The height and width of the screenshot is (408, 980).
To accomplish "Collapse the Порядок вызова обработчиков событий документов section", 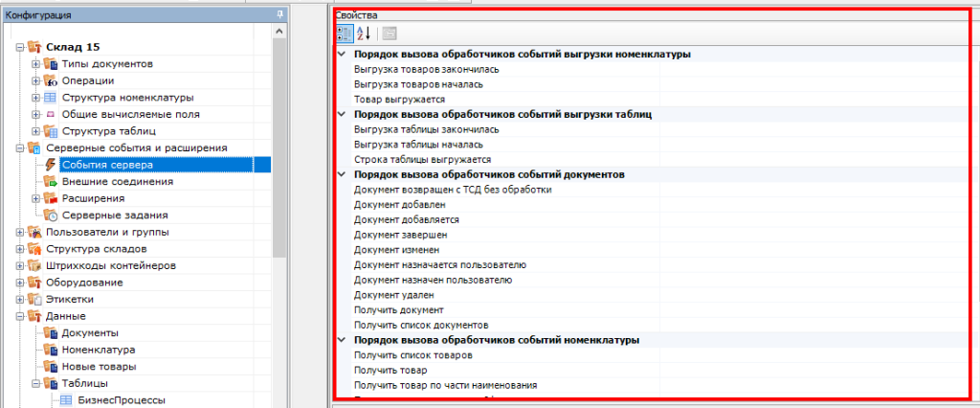I will coord(343,175).
